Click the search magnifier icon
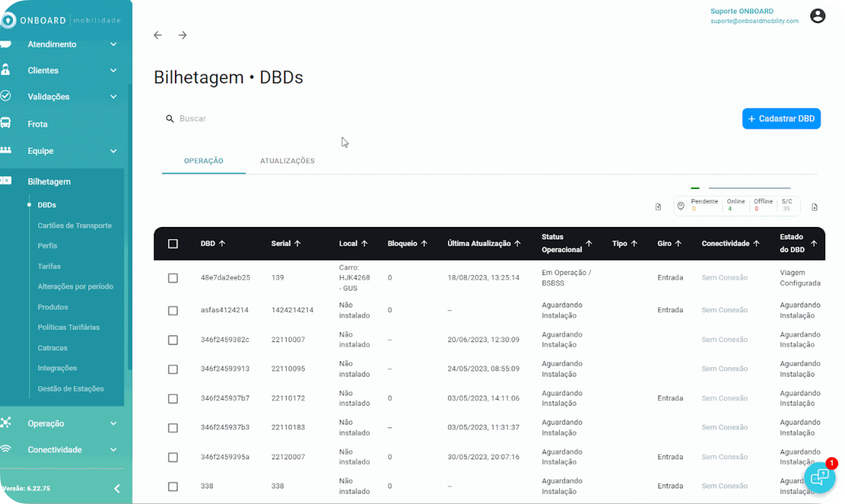The width and height of the screenshot is (845, 504). tap(170, 118)
